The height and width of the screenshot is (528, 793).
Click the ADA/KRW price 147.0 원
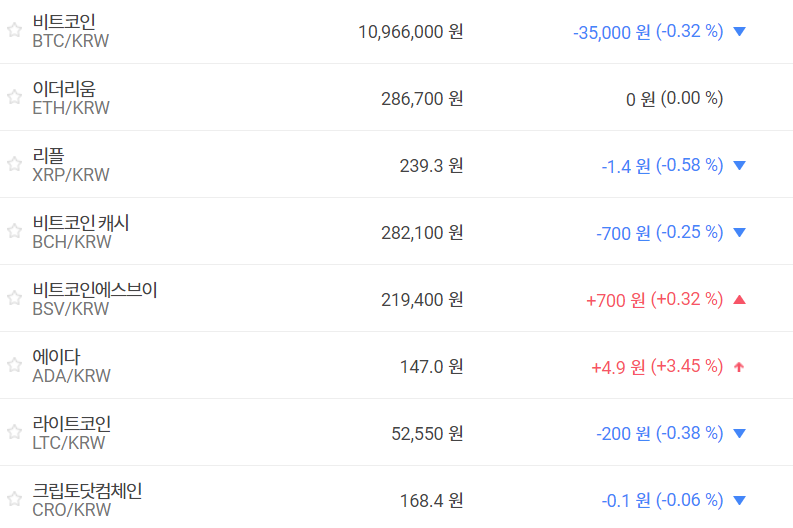(431, 367)
